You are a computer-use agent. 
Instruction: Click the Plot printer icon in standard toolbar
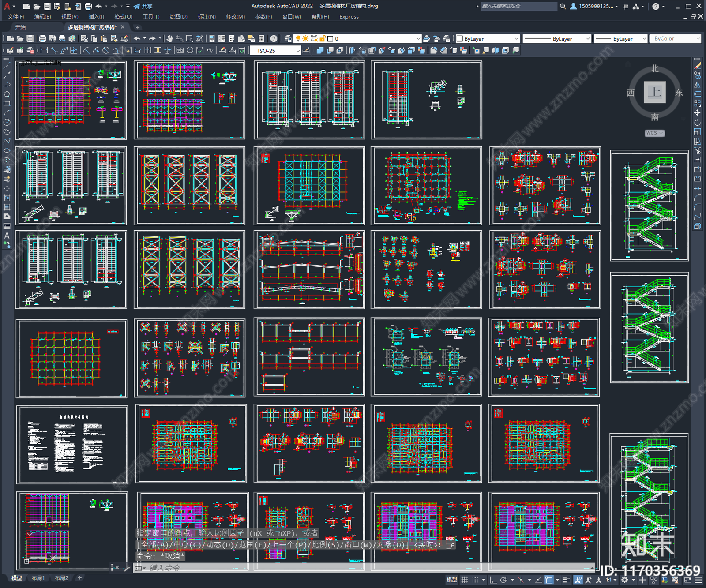coord(42,39)
